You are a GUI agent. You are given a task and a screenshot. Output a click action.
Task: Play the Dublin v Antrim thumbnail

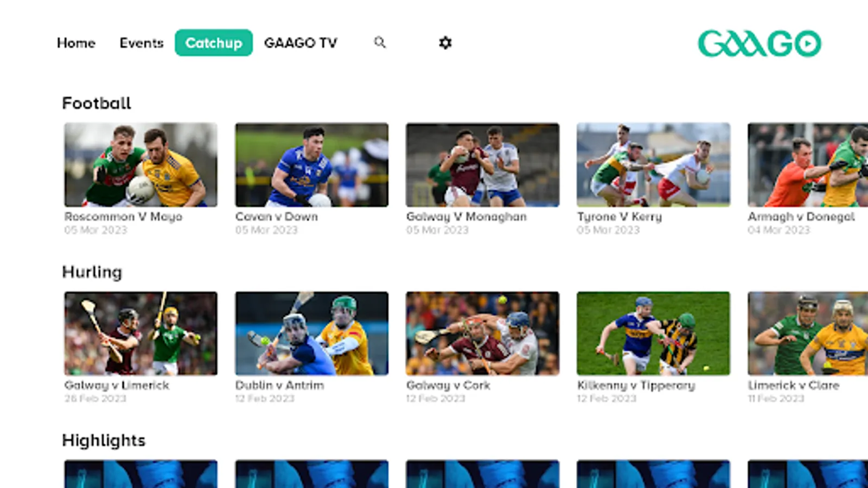[x=312, y=333]
